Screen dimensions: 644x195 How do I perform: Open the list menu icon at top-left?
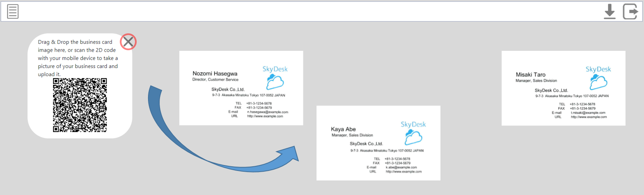point(13,11)
